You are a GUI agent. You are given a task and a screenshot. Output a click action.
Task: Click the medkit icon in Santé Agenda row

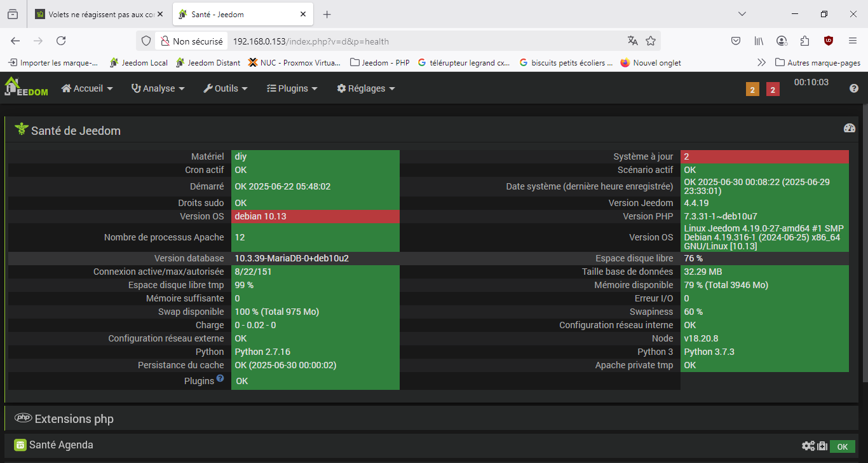(822, 446)
